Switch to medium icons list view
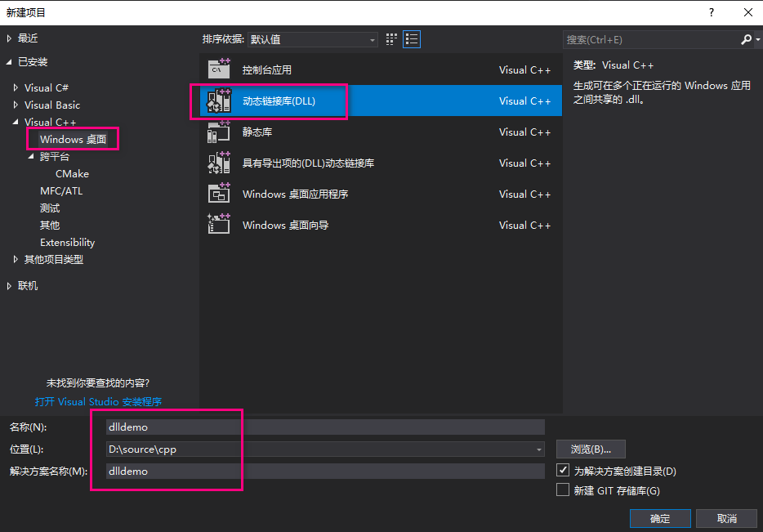Image resolution: width=763 pixels, height=532 pixels. point(412,39)
